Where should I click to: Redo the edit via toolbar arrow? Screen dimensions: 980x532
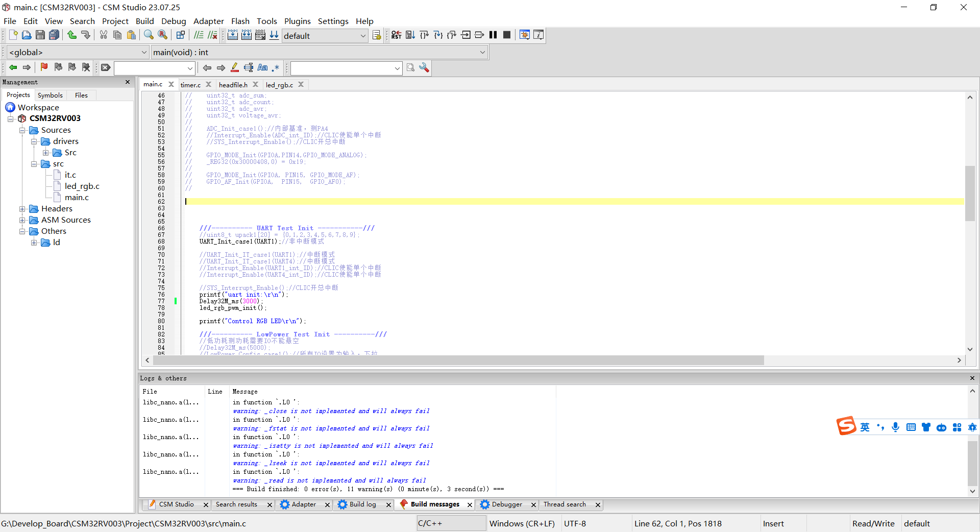click(x=85, y=35)
